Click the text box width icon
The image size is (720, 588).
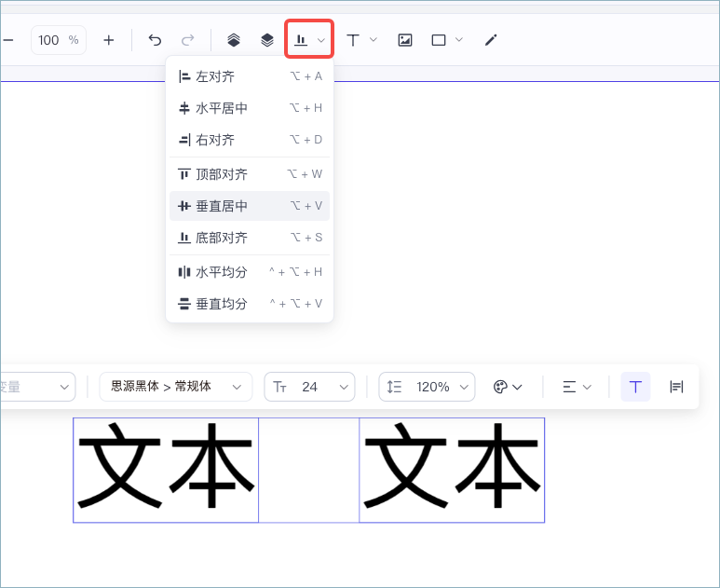tap(676, 387)
